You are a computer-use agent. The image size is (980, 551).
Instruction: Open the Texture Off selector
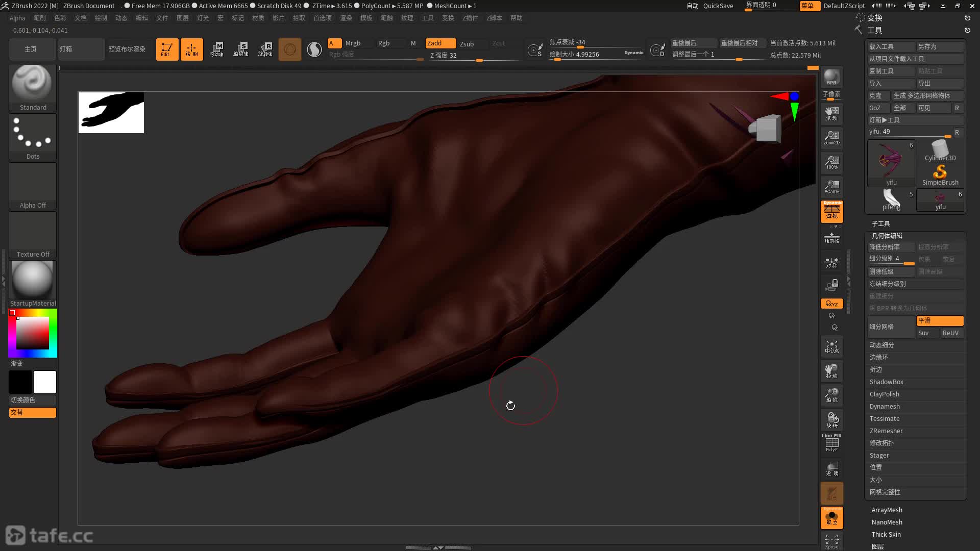tap(33, 235)
